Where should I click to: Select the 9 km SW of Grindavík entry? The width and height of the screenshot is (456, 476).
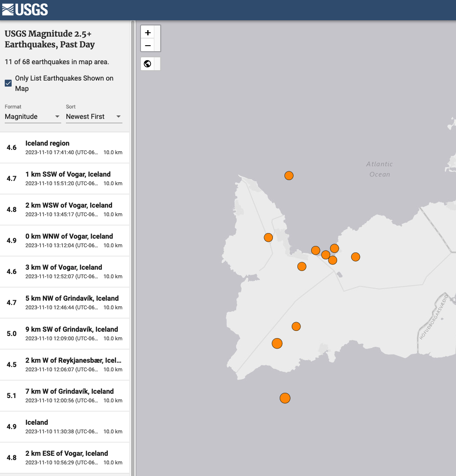click(x=65, y=333)
